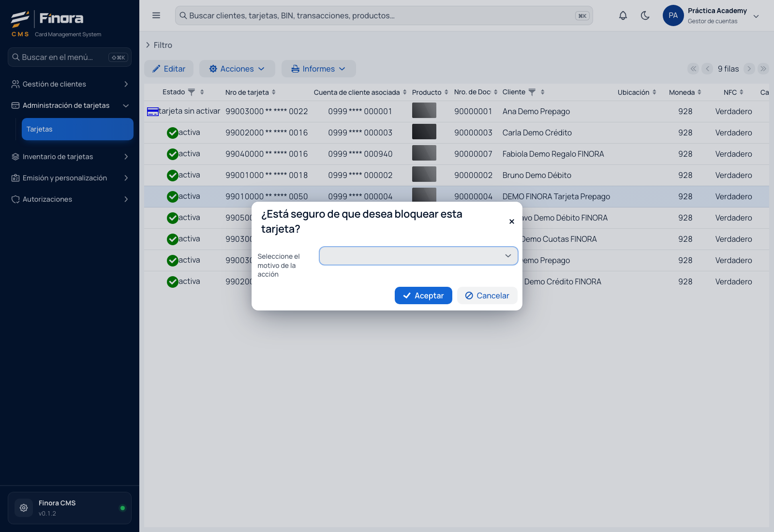774x532 pixels.
Task: Select Tarjetas in the sidebar
Action: click(77, 129)
